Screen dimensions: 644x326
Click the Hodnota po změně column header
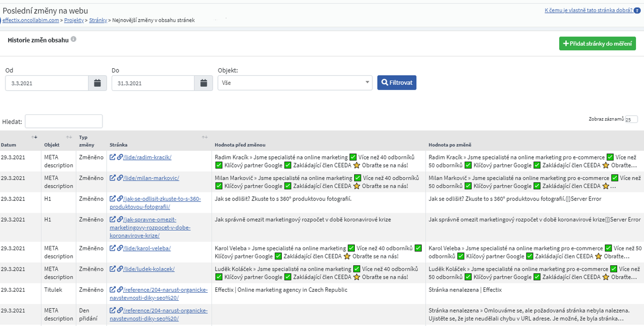[x=451, y=145]
